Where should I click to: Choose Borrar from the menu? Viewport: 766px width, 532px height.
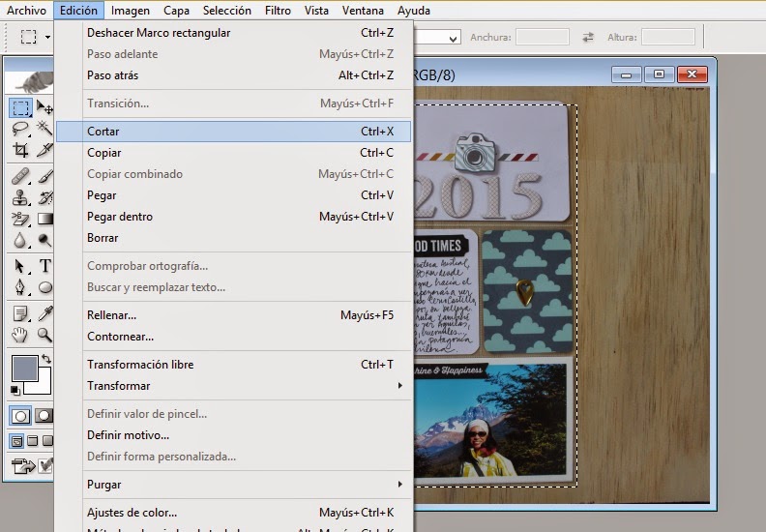click(x=233, y=238)
